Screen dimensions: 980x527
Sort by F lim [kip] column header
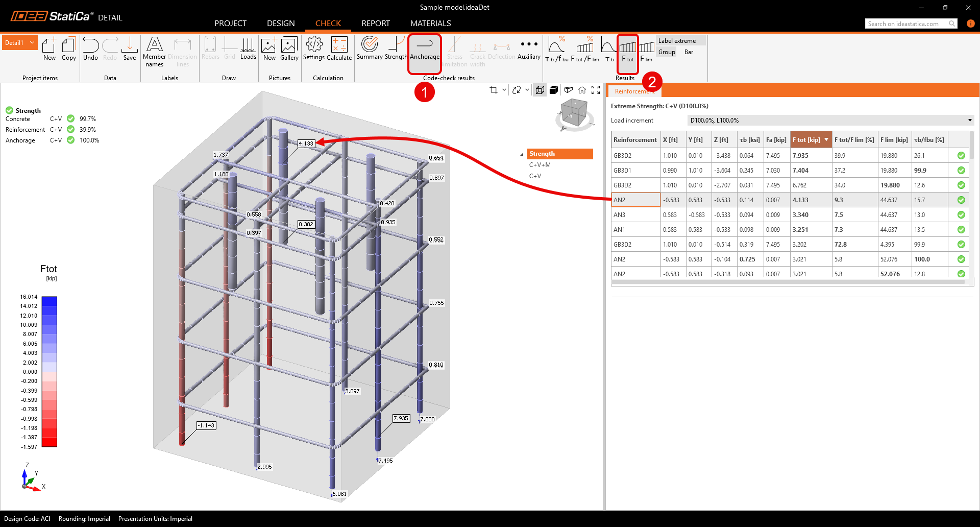point(894,140)
